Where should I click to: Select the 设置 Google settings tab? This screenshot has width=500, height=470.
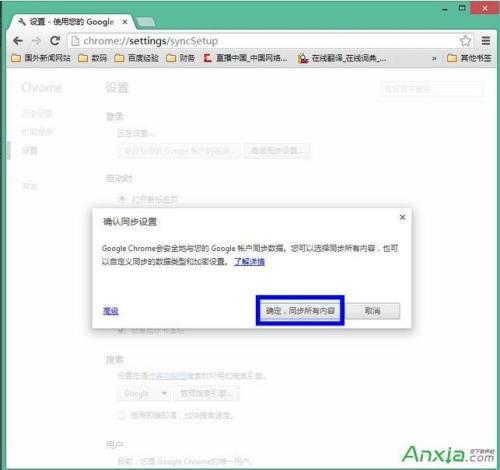point(72,22)
